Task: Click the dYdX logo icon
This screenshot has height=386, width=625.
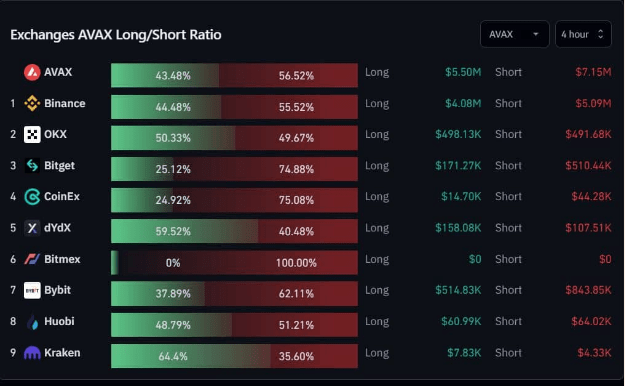Action: point(32,228)
